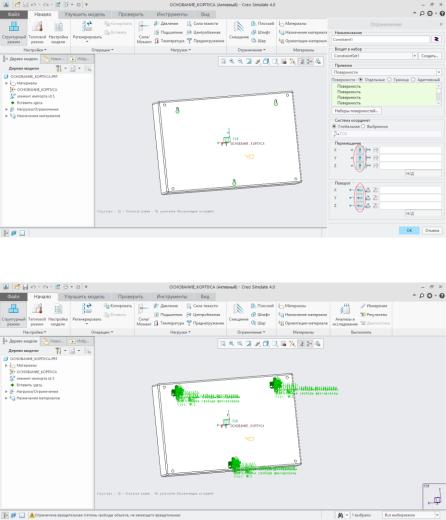Screen dimensions: 446x520
Task: Switch to Улучшить модель tab in top window
Action: tap(85, 14)
